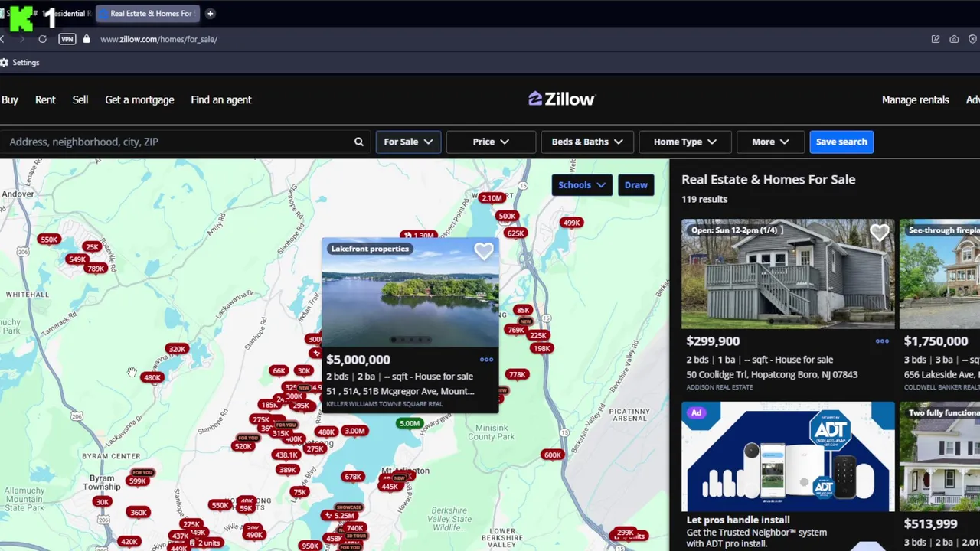Image resolution: width=980 pixels, height=551 pixels.
Task: Expand the More filters dropdown
Action: (x=770, y=142)
